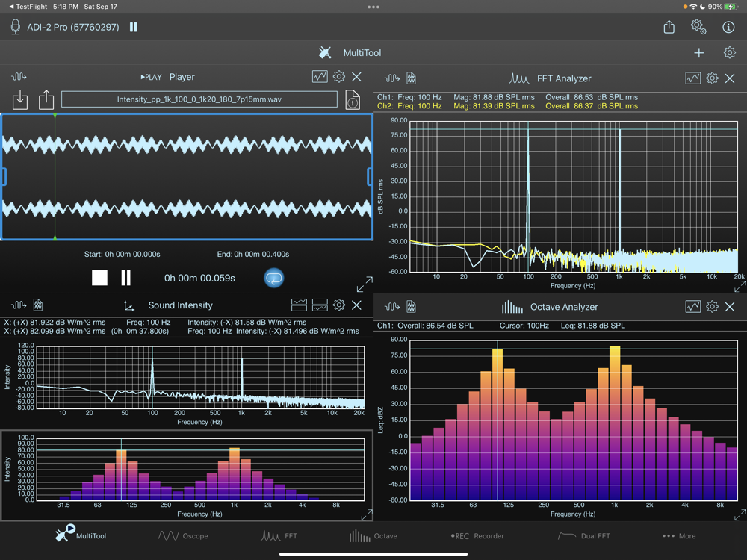Expand the FFT Analyzer panel to fullscreen

point(740,287)
